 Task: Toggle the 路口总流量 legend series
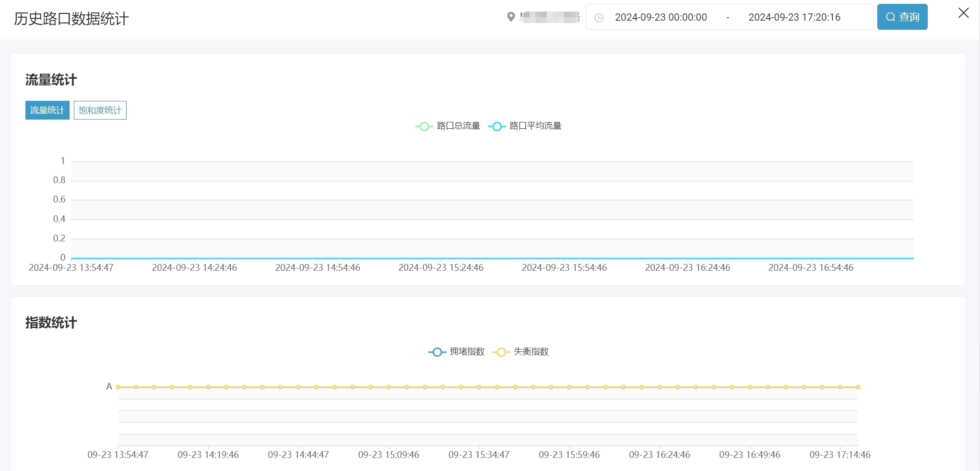(448, 126)
